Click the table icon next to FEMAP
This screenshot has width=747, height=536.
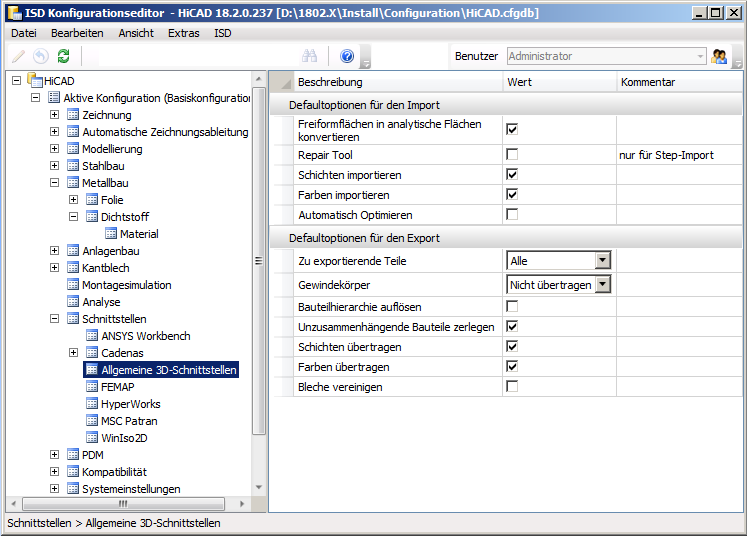[x=92, y=387]
